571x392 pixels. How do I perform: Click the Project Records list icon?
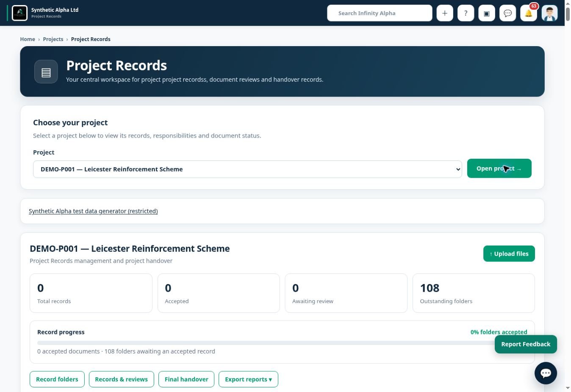[46, 72]
